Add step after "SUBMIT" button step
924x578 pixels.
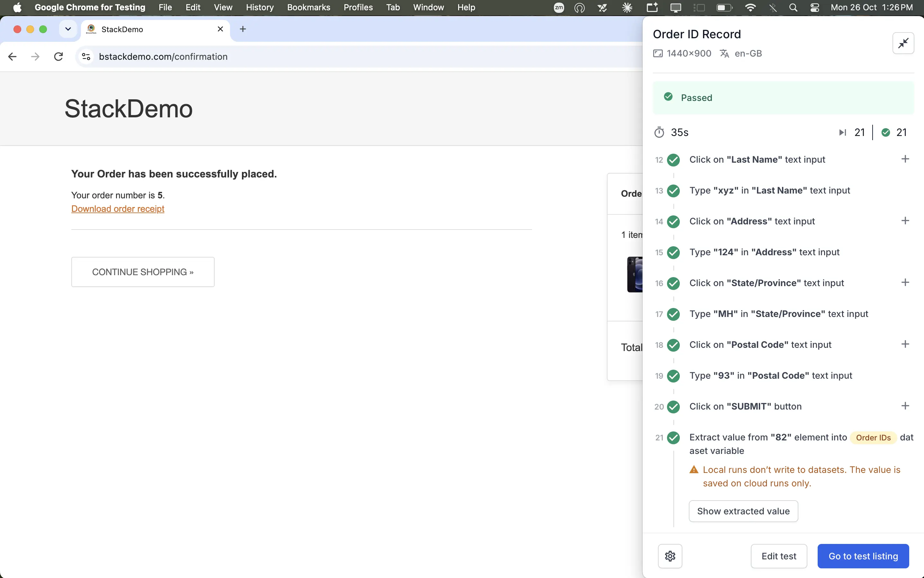point(905,406)
